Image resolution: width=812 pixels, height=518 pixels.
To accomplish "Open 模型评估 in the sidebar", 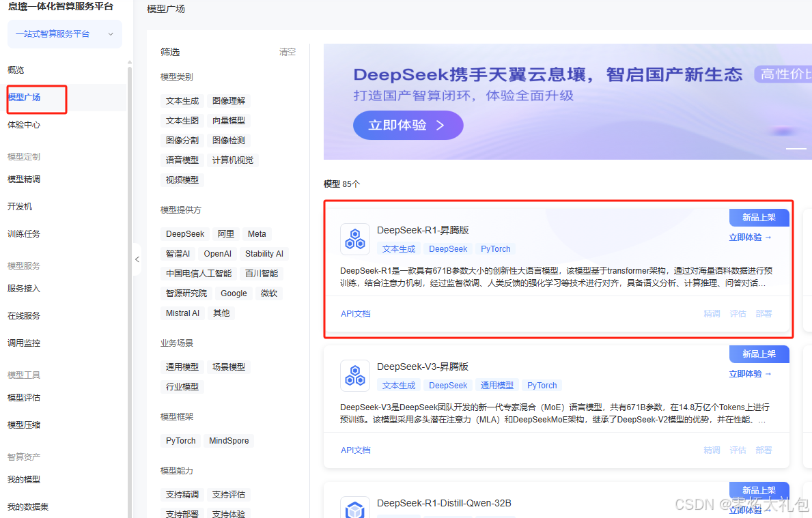I will [24, 398].
